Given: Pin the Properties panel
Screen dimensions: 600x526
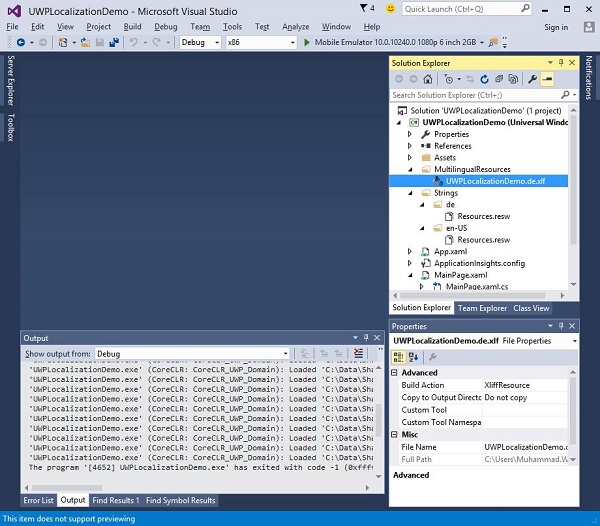Looking at the screenshot, I should pos(561,326).
